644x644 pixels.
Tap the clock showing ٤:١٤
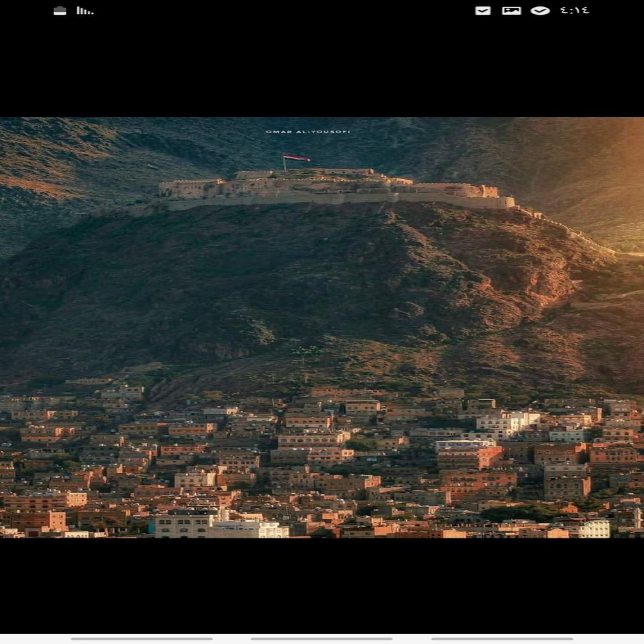point(574,11)
